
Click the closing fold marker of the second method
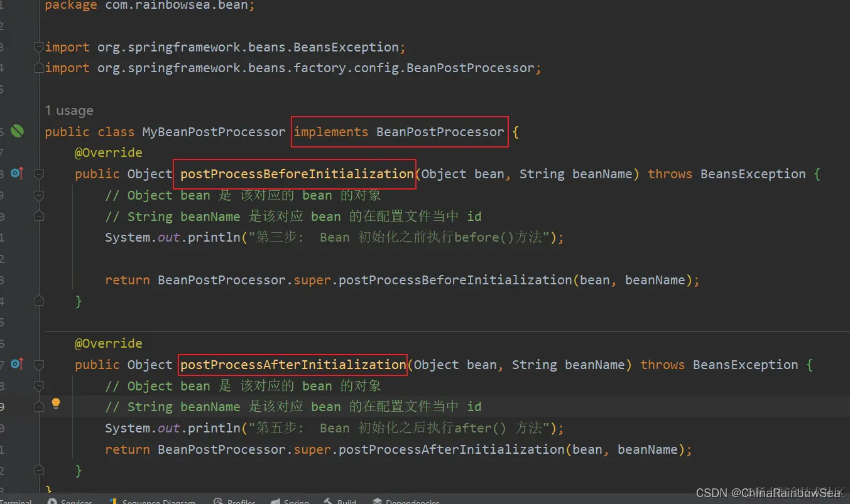pos(39,470)
